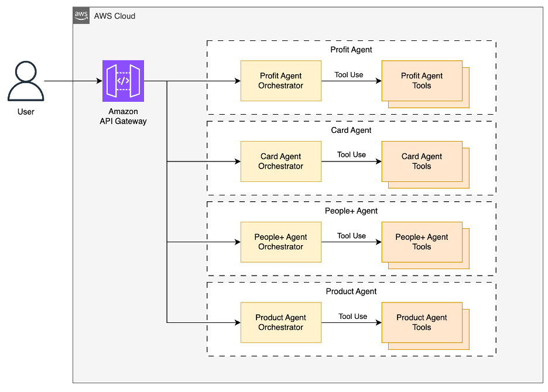
Task: Select the Profit Agent group title
Action: coord(351,50)
